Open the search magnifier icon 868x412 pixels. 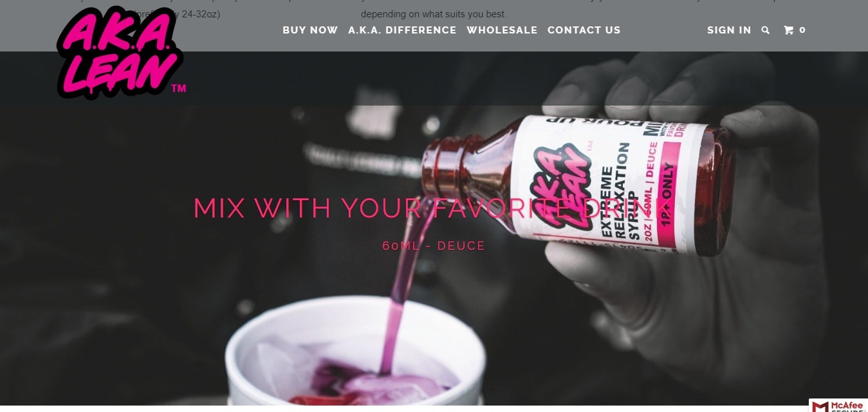tap(765, 30)
